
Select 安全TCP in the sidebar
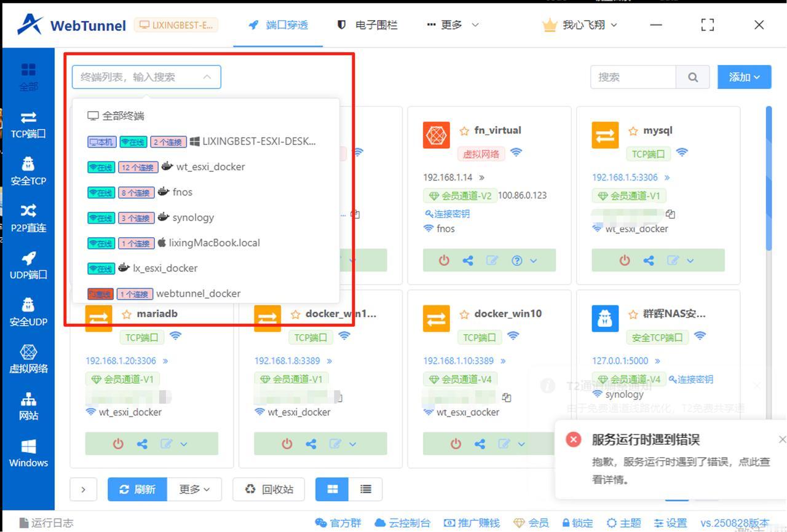pos(28,171)
